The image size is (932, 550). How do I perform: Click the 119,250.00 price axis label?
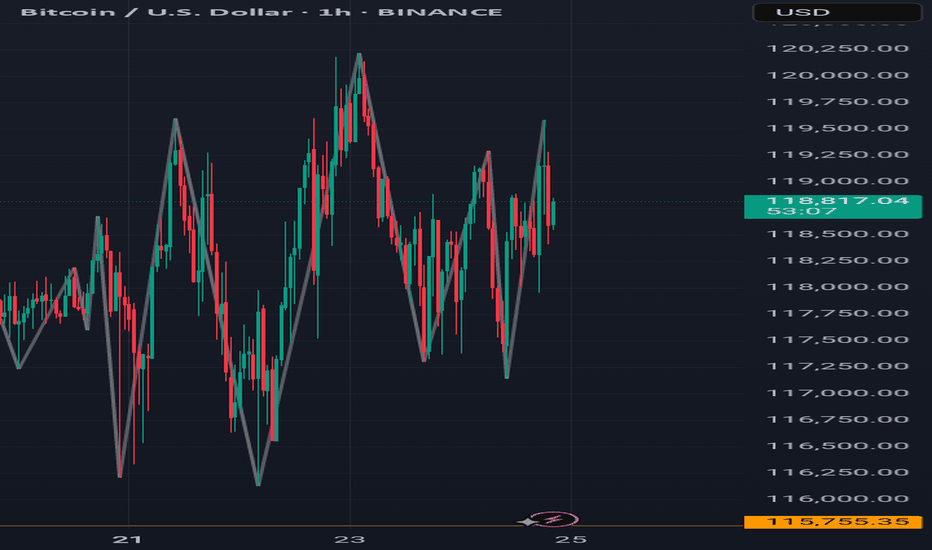point(838,155)
